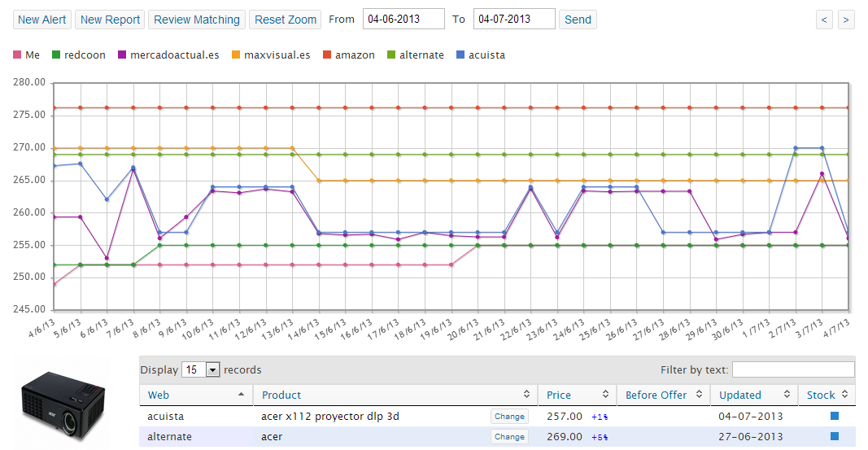Click product name 'acer x112 proyector dlp 3d'
Viewport: 868px width, 450px height.
[x=330, y=417]
